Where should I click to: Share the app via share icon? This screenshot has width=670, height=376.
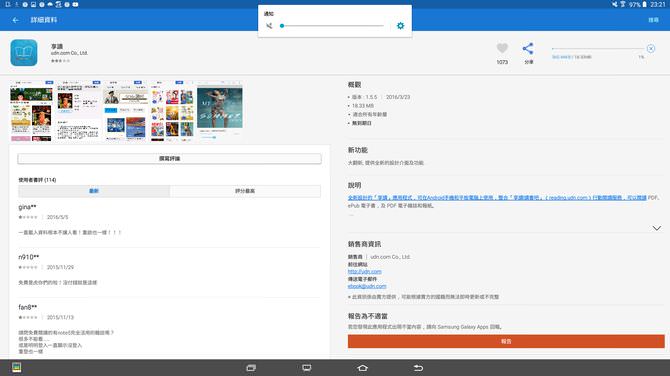(528, 48)
